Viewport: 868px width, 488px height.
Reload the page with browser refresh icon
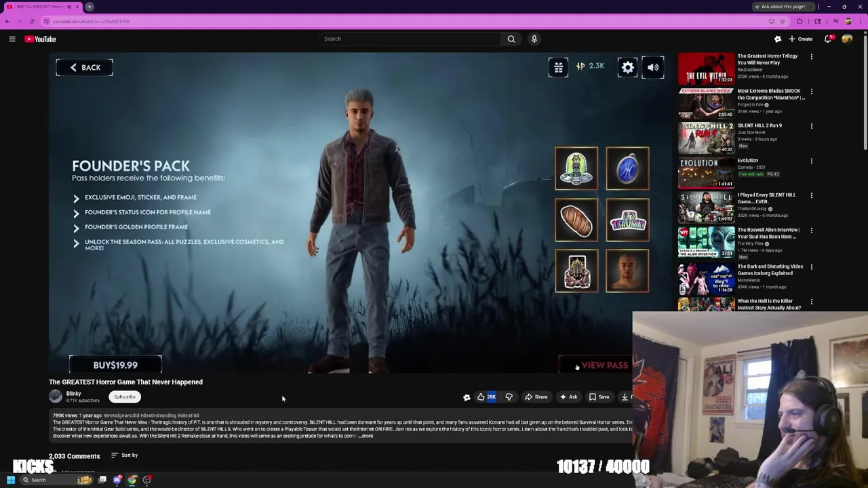[x=31, y=21]
